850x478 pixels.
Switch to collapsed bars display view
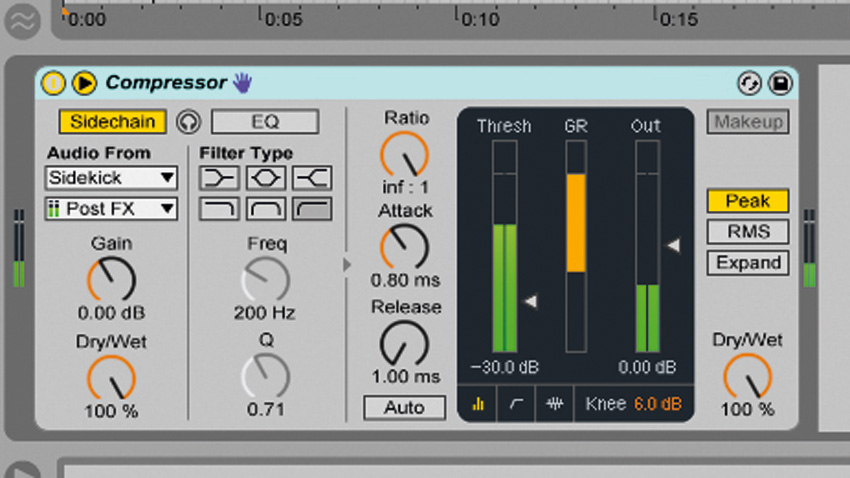(478, 404)
